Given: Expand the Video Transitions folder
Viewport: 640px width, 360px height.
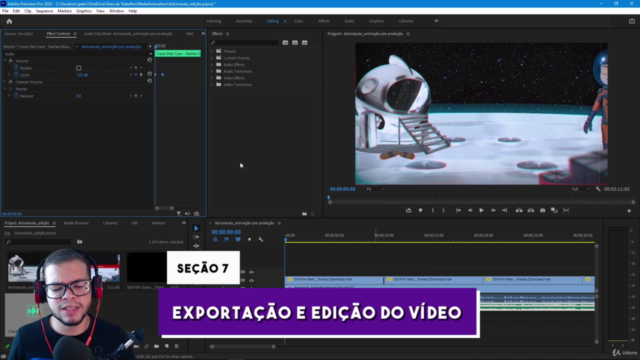Looking at the screenshot, I should pos(212,84).
